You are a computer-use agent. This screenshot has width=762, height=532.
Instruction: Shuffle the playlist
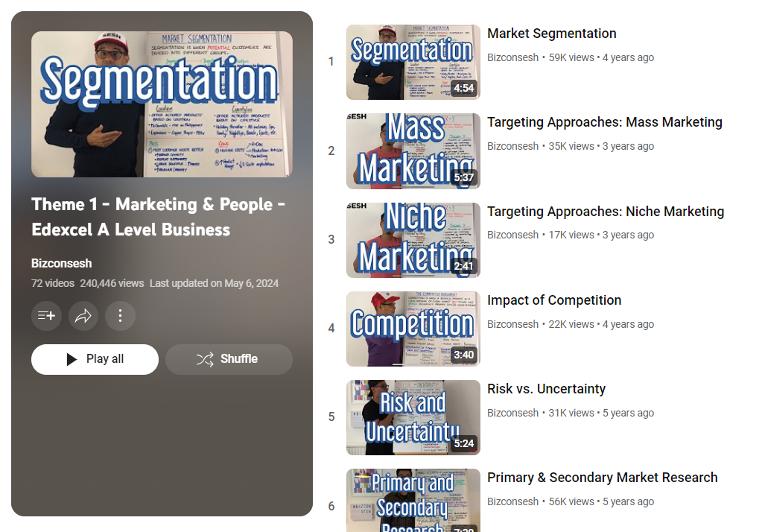click(x=229, y=359)
